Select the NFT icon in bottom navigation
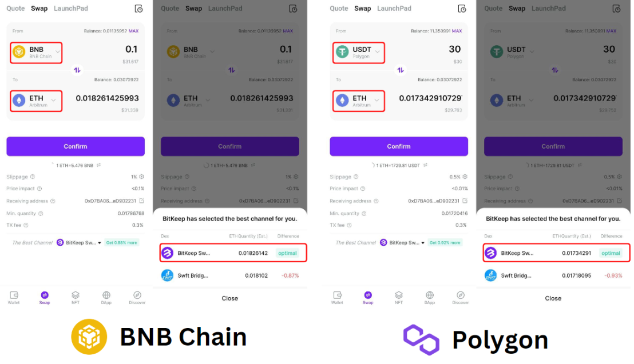This screenshot has width=634, height=364. pyautogui.click(x=75, y=297)
